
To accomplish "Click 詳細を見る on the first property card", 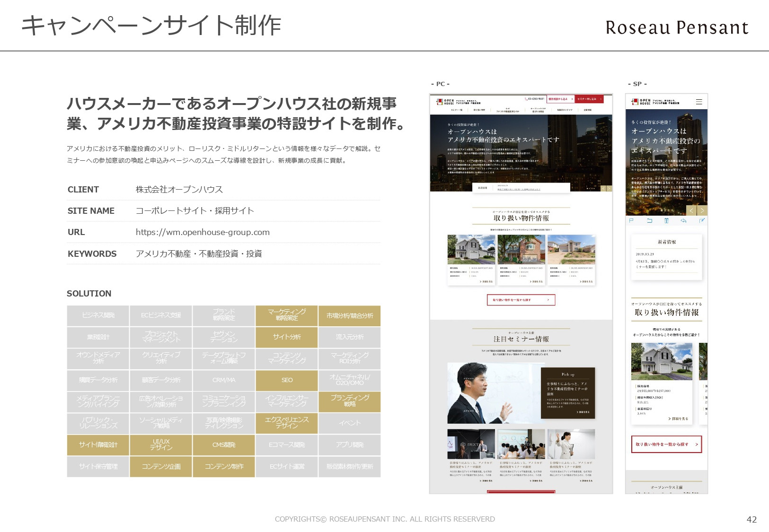I will [x=486, y=281].
